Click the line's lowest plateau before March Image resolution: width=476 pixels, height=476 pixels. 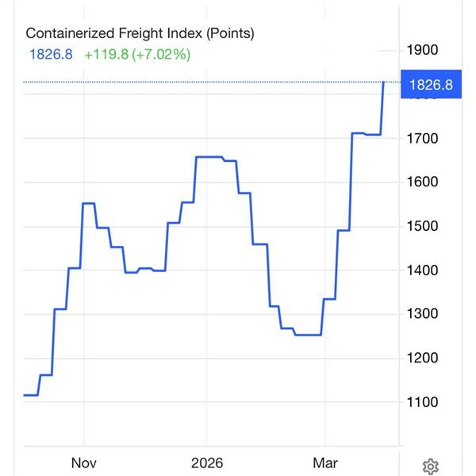pyautogui.click(x=308, y=335)
